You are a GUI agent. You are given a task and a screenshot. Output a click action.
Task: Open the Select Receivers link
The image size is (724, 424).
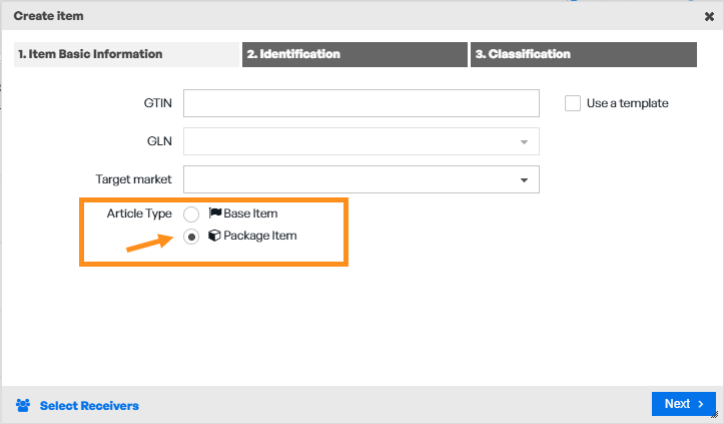[89, 406]
